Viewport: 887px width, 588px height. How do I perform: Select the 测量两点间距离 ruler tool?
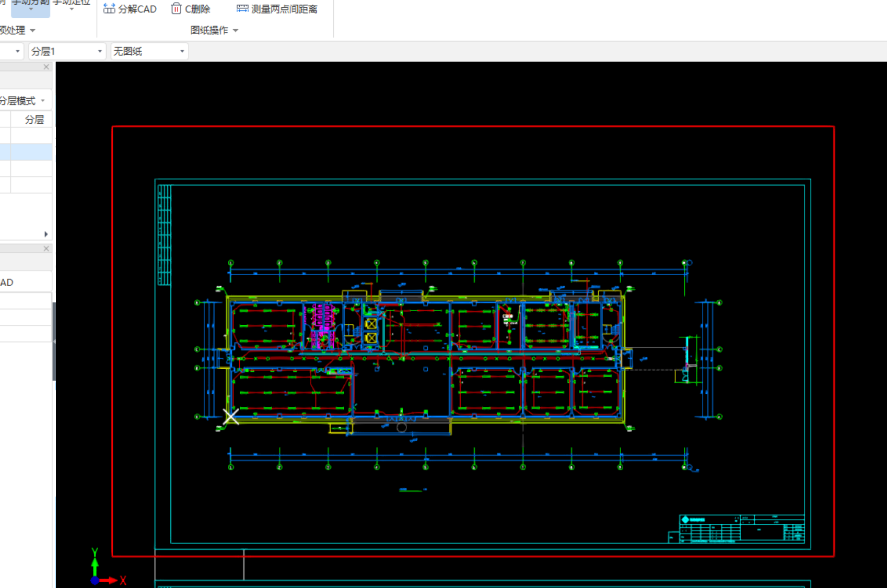coord(242,8)
